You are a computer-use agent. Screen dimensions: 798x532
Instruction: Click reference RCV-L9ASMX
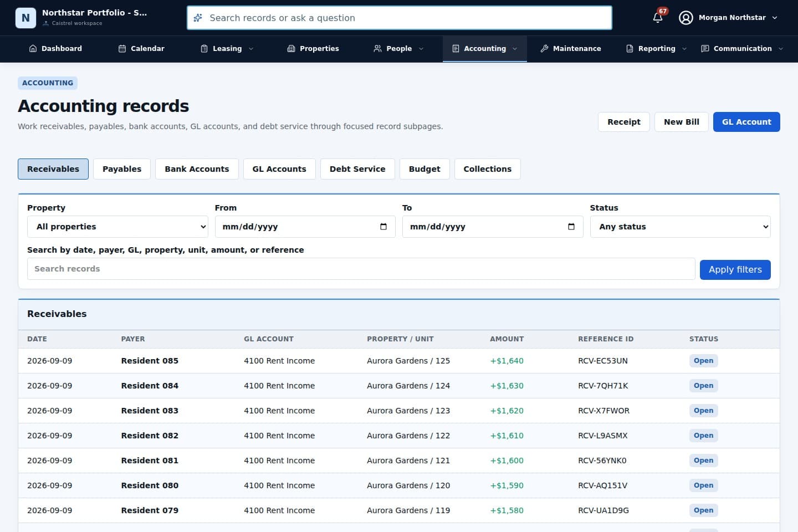point(603,436)
